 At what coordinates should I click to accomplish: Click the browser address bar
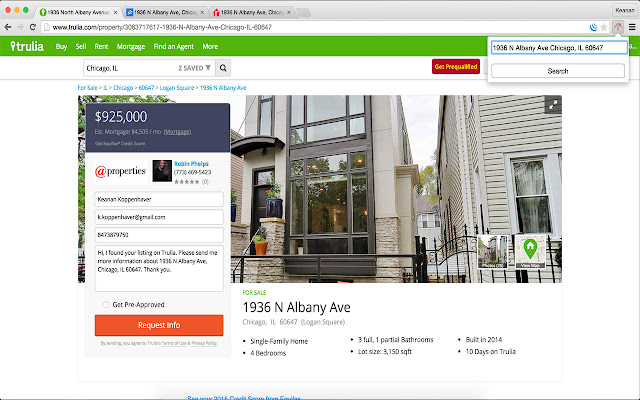pos(314,27)
